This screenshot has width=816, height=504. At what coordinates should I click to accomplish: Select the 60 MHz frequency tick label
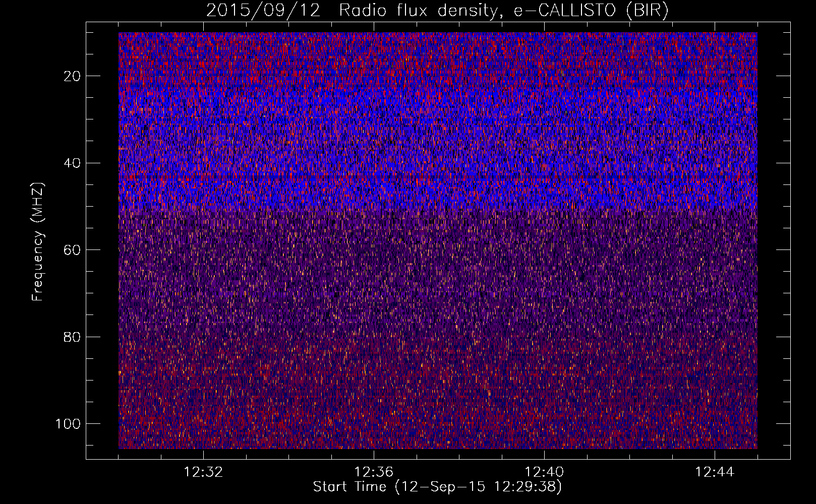click(73, 250)
